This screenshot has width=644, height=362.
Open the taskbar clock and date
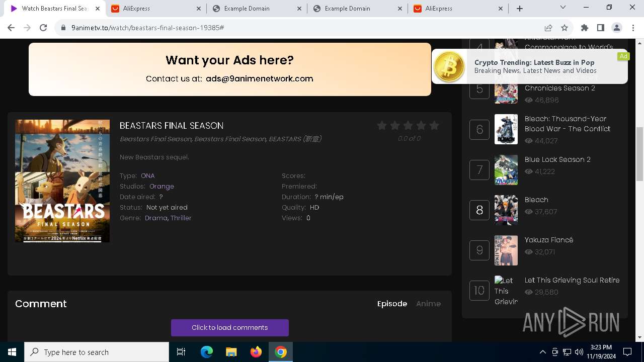pos(601,352)
